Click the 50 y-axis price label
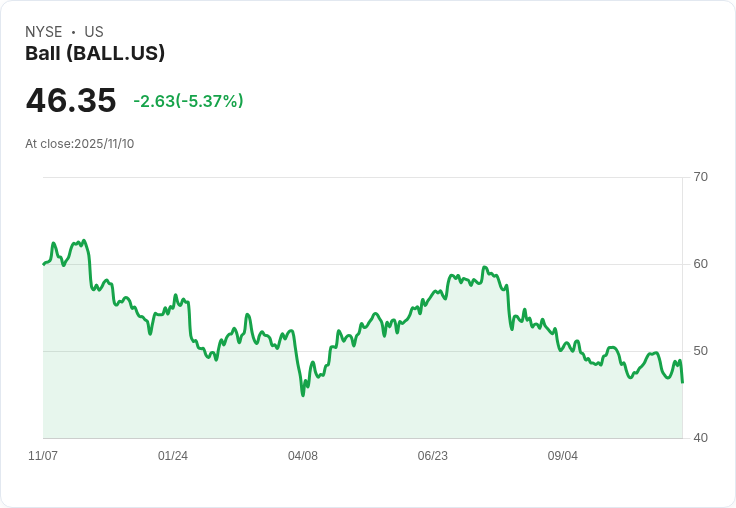Screen dimensions: 736x508 click(x=701, y=351)
